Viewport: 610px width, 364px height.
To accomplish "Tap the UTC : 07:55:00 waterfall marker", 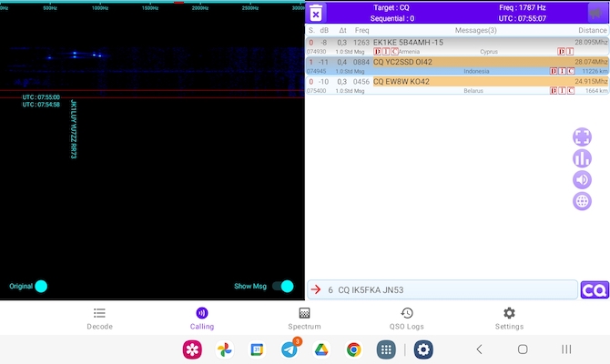I will [41, 97].
